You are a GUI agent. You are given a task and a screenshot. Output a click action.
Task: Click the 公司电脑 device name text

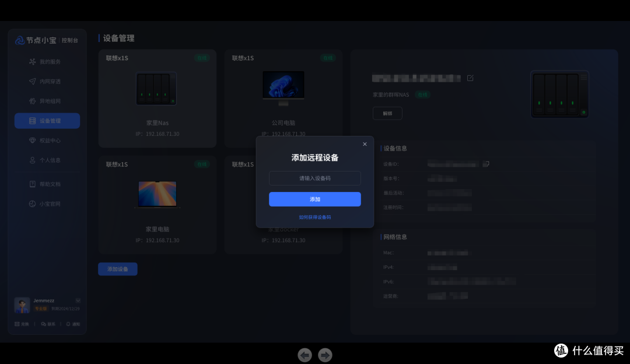coord(283,123)
